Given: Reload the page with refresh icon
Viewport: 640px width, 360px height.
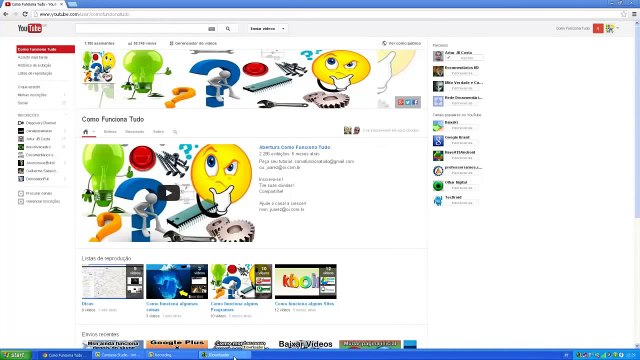Looking at the screenshot, I should (25, 14).
